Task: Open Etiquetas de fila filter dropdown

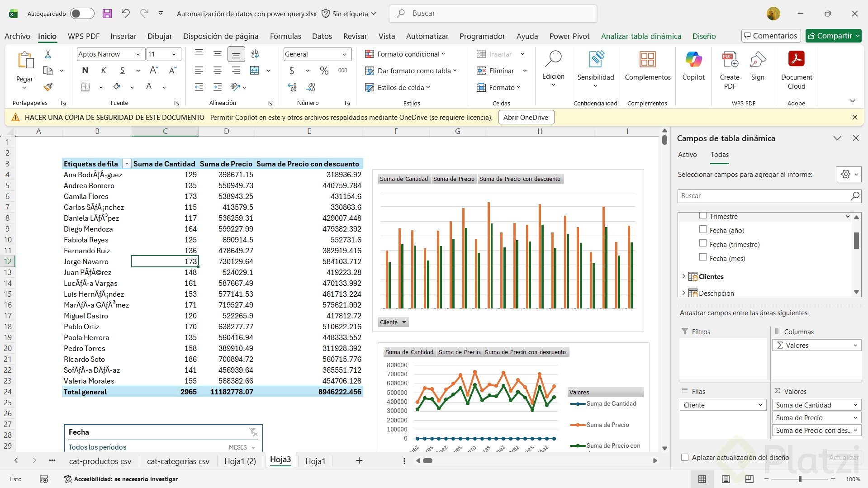Action: pyautogui.click(x=127, y=164)
